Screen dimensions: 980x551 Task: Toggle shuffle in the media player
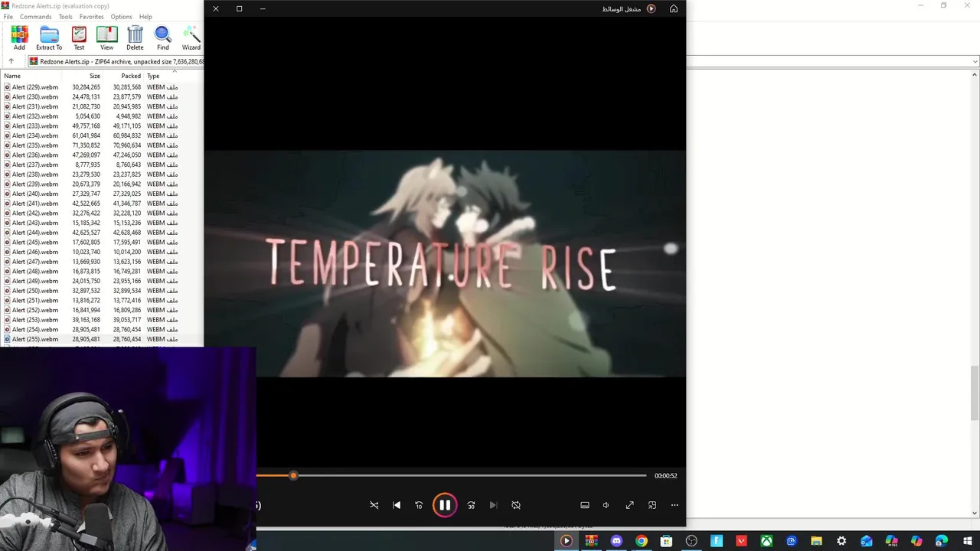[374, 505]
